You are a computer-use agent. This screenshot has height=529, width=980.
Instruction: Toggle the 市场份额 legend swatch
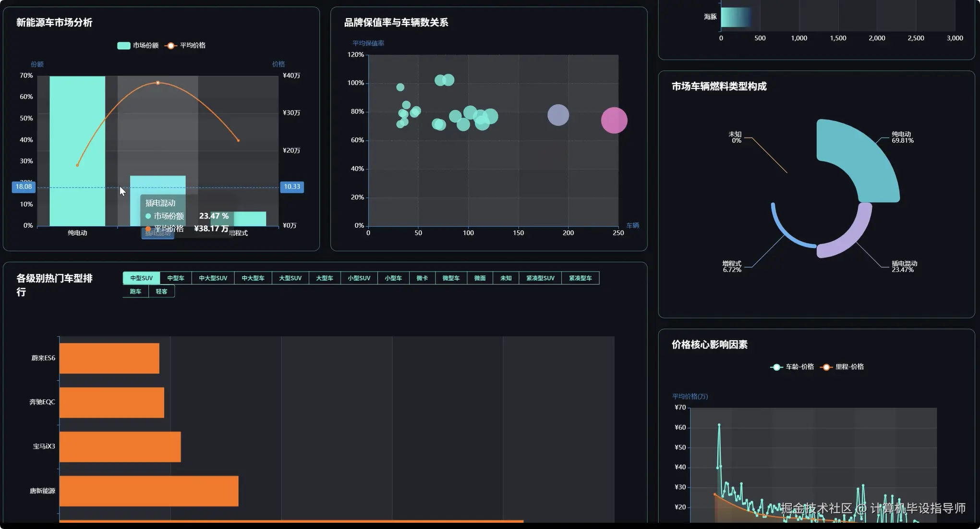(123, 46)
